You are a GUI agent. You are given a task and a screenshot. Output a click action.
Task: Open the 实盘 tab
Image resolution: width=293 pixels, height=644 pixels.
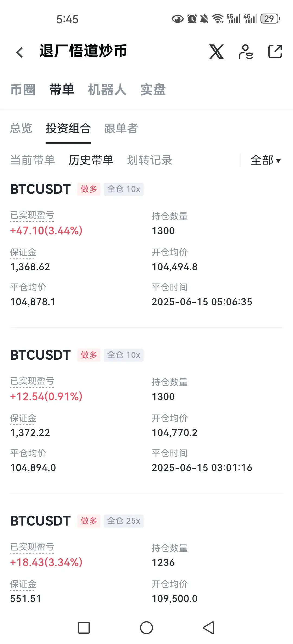[x=153, y=90]
